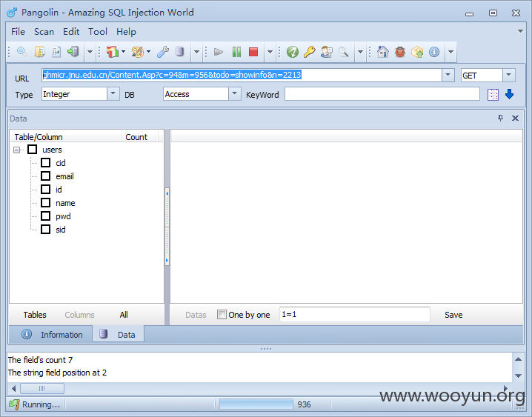Click the red ladybug bug icon
532x417 pixels.
point(400,52)
